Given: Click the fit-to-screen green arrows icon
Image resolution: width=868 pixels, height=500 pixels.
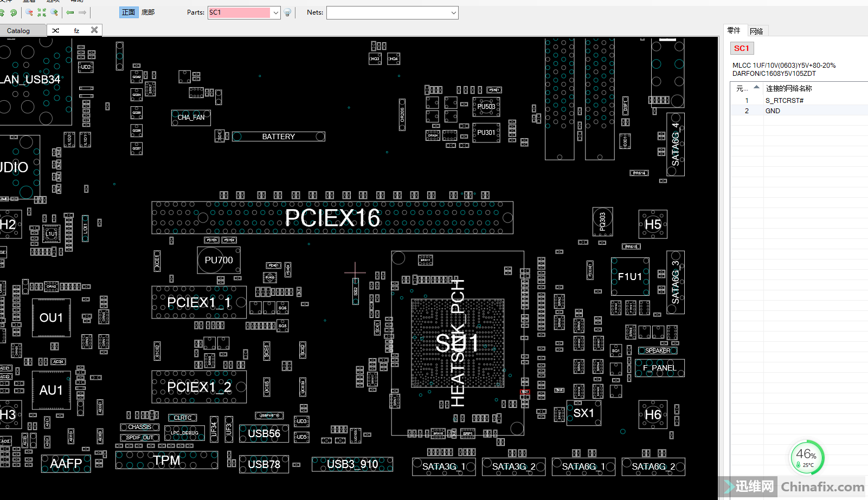Looking at the screenshot, I should (42, 12).
